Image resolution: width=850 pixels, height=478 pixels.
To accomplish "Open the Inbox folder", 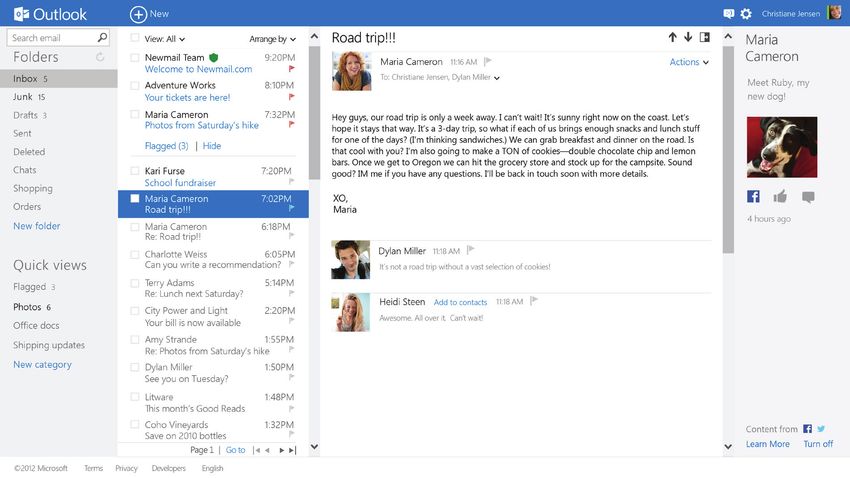I will tap(59, 79).
